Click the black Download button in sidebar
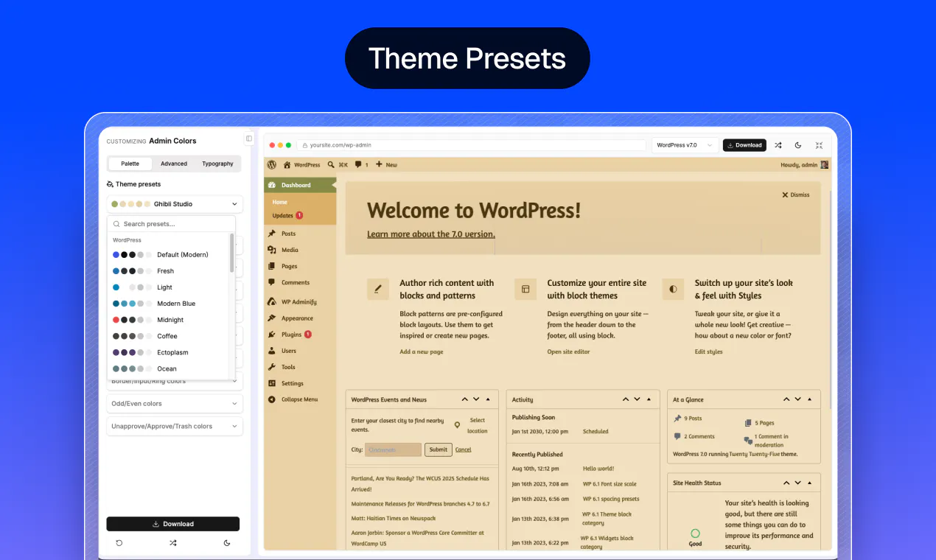The height and width of the screenshot is (560, 936). tap(173, 524)
